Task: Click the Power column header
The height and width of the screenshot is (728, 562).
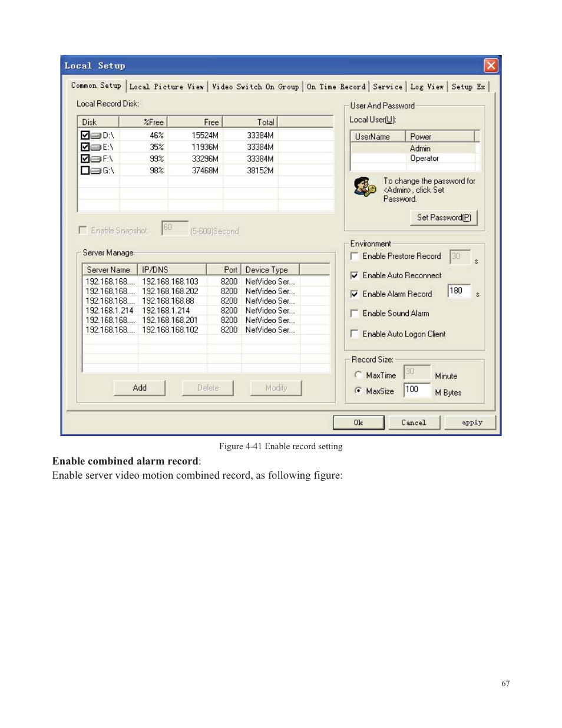Action: pos(440,137)
